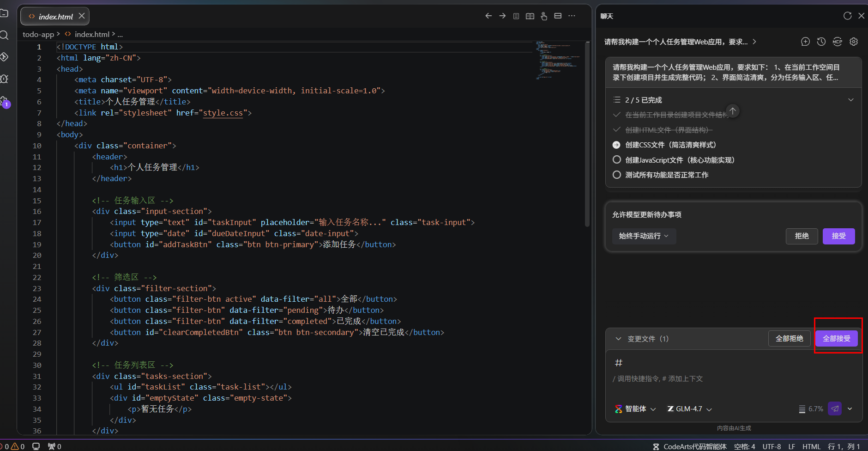Viewport: 868px width, 451px height.
Task: Click the '接受' button
Action: point(838,236)
